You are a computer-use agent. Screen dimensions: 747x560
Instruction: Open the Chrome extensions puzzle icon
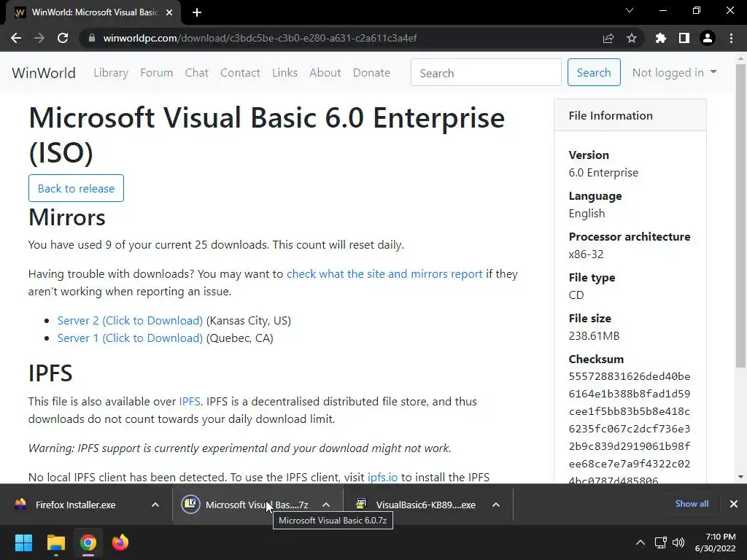click(661, 38)
